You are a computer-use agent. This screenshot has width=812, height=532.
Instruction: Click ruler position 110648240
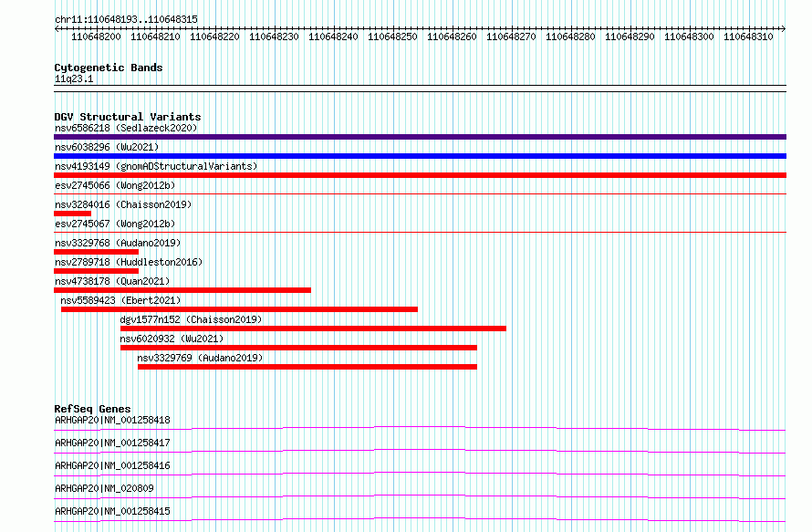point(333,37)
